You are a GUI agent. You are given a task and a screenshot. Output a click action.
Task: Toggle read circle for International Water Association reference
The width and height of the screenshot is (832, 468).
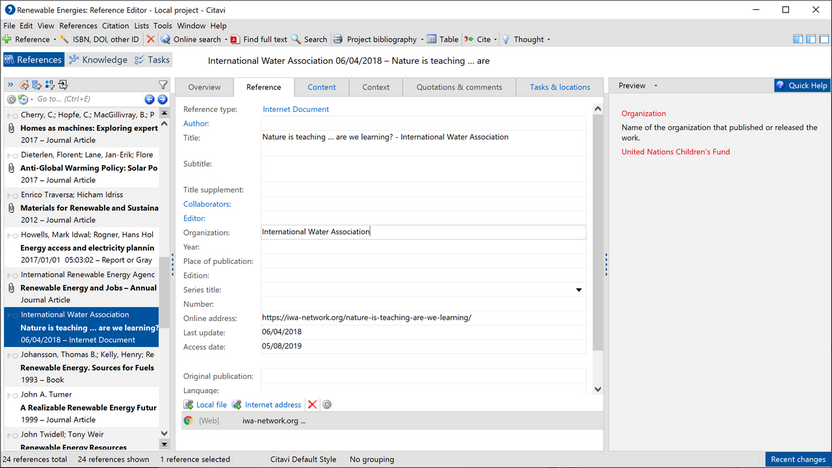15,315
